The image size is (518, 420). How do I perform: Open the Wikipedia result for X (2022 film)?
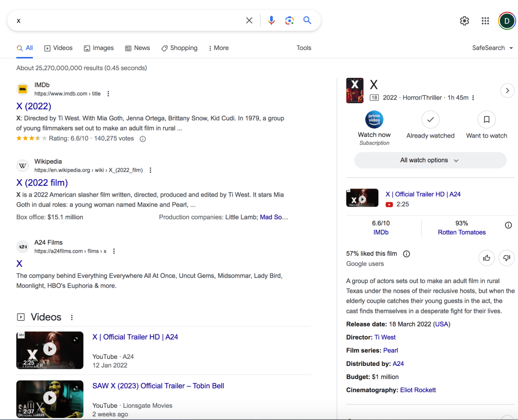(41, 182)
